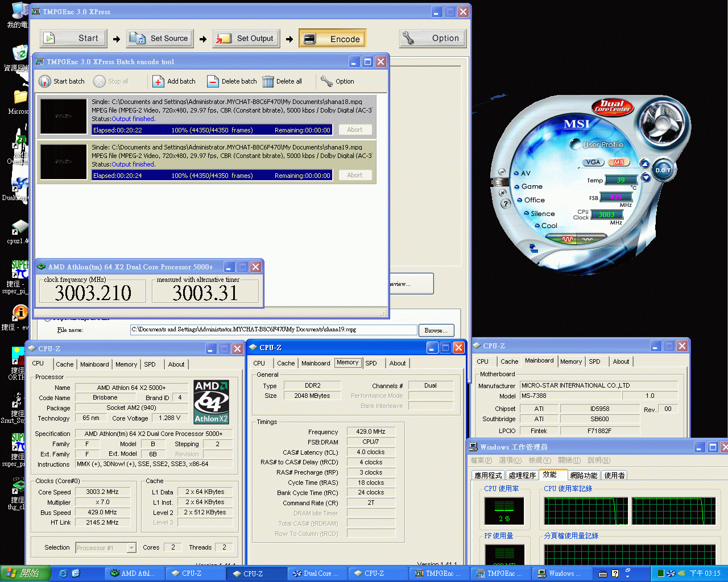Image resolution: width=728 pixels, height=582 pixels.
Task: Click Abort on the shana18.mpg job
Action: click(355, 130)
